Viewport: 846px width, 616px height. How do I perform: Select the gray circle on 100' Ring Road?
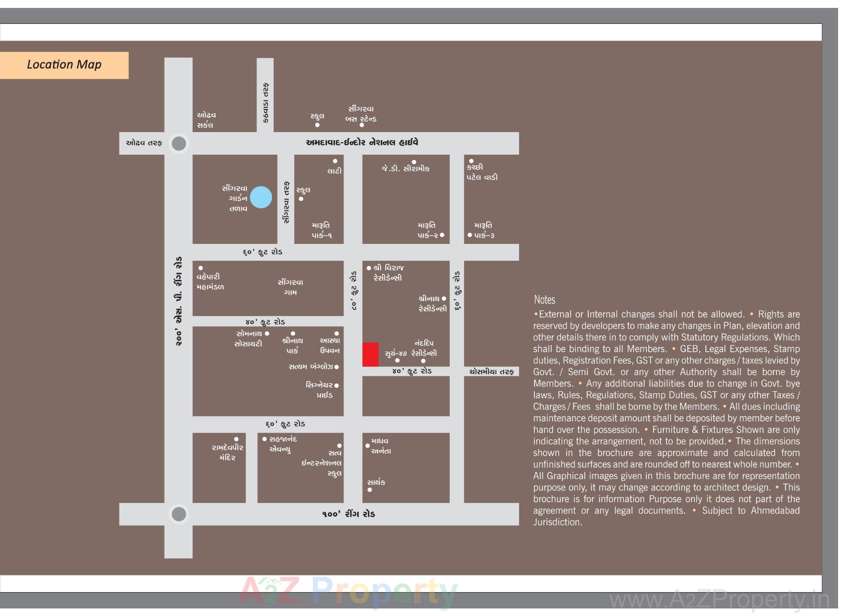click(x=178, y=513)
